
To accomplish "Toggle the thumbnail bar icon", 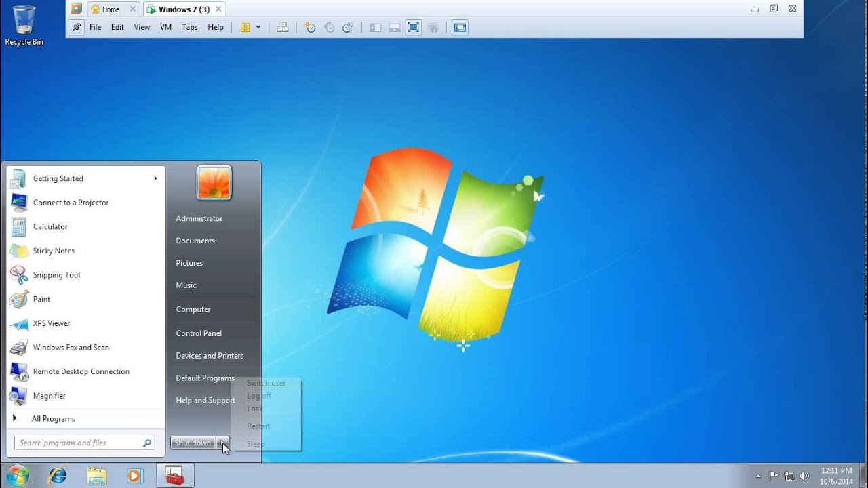I will pyautogui.click(x=394, y=27).
